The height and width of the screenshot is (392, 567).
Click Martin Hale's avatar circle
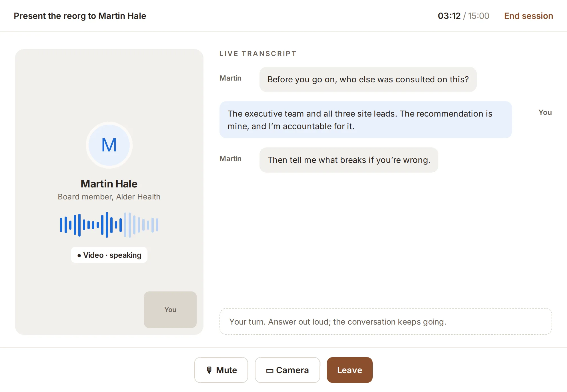(109, 145)
